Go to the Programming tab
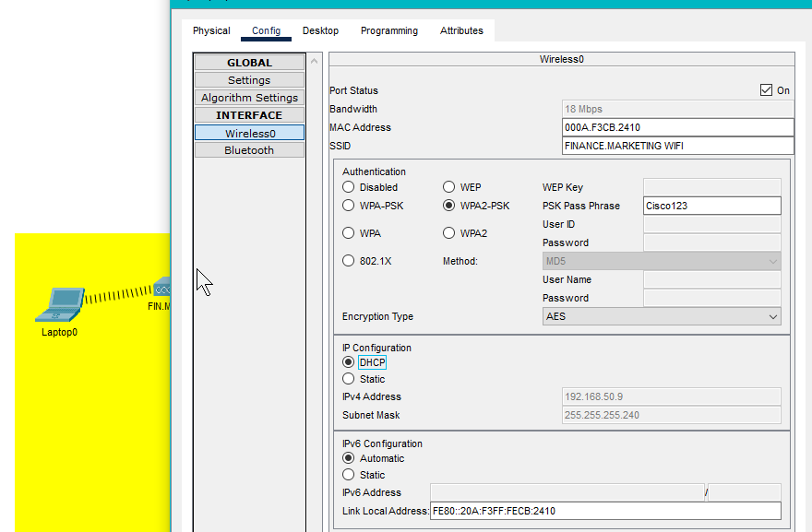This screenshot has height=532, width=812. 388,30
